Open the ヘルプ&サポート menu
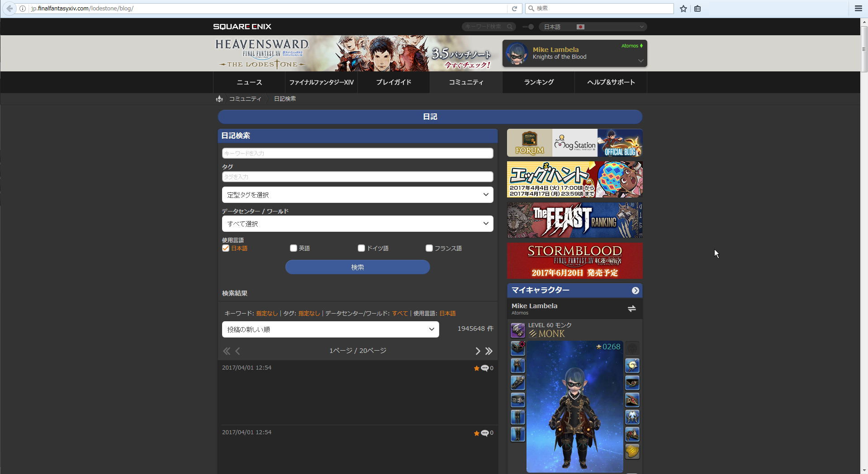Screen dimensions: 868x474 pyautogui.click(x=611, y=82)
